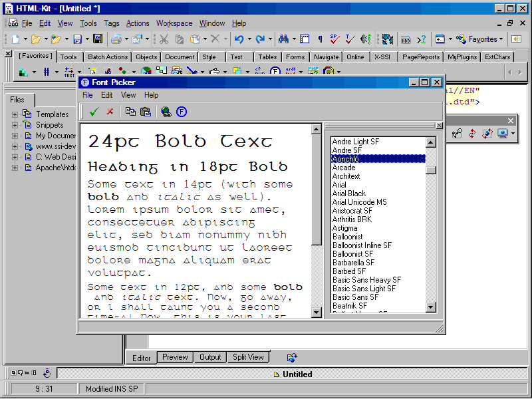Switch to the Split View tab
Viewport: 532px width, 399px height.
[x=247, y=357]
